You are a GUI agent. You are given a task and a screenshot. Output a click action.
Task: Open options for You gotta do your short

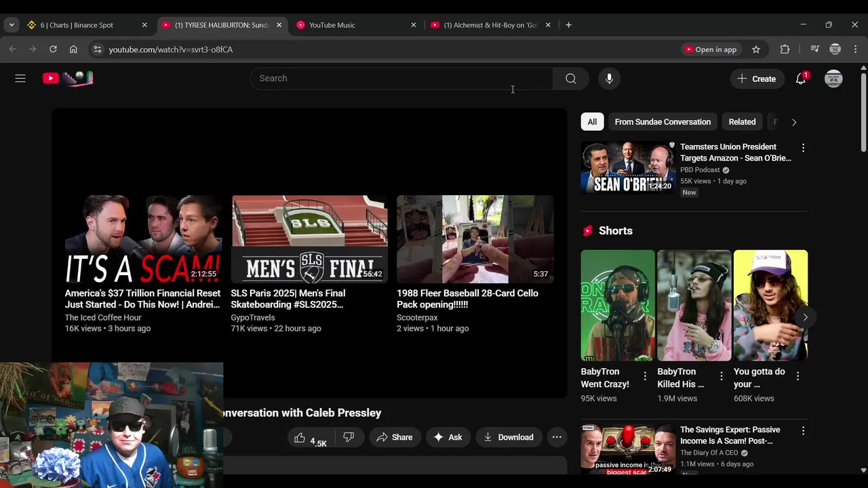click(x=797, y=375)
